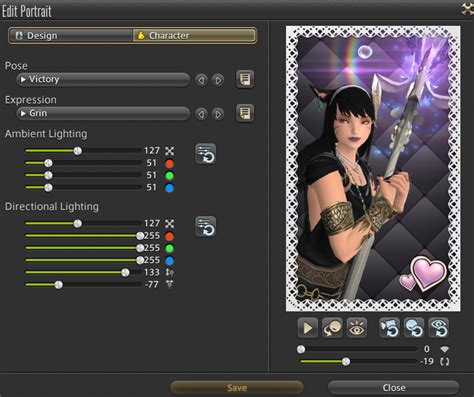Click the Directional Lighting red color dot

(x=170, y=236)
